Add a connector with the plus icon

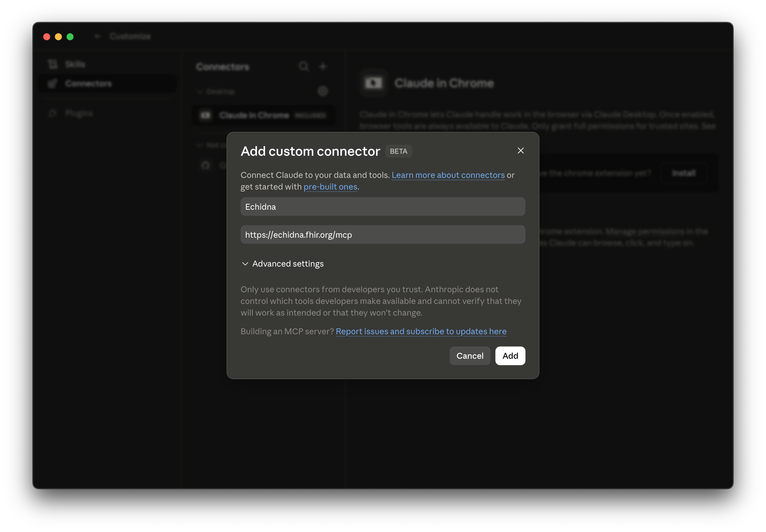point(323,66)
